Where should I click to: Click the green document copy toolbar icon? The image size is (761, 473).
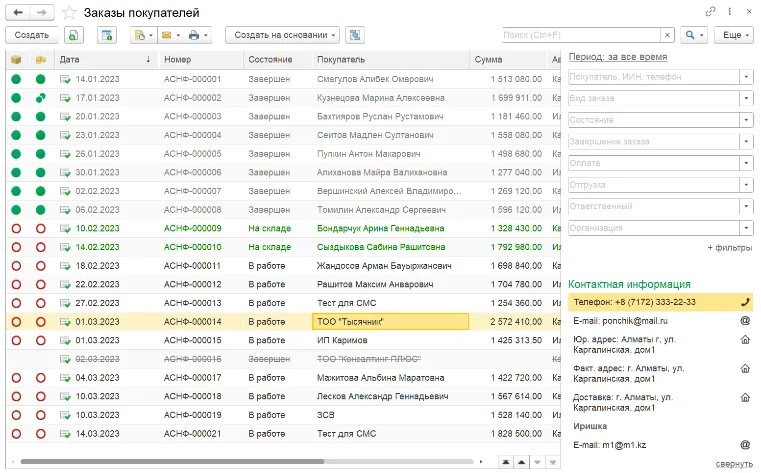[x=73, y=35]
